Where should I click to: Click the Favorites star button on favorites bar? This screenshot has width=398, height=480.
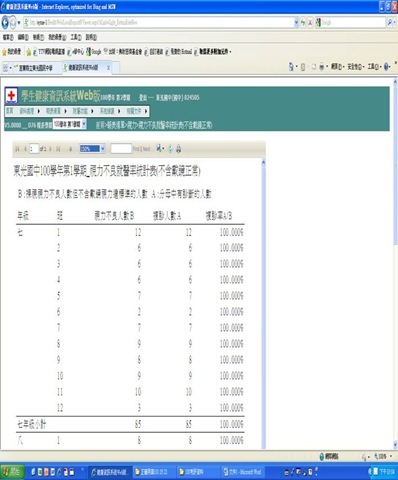12,52
